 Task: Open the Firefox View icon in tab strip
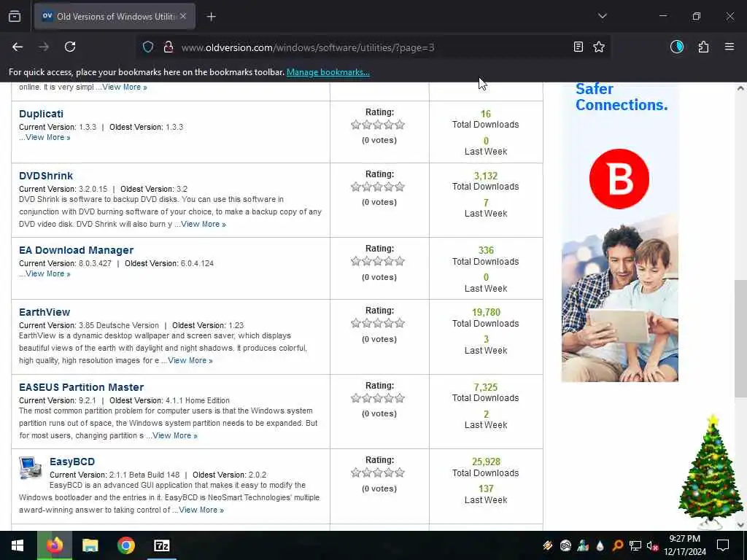click(x=15, y=16)
